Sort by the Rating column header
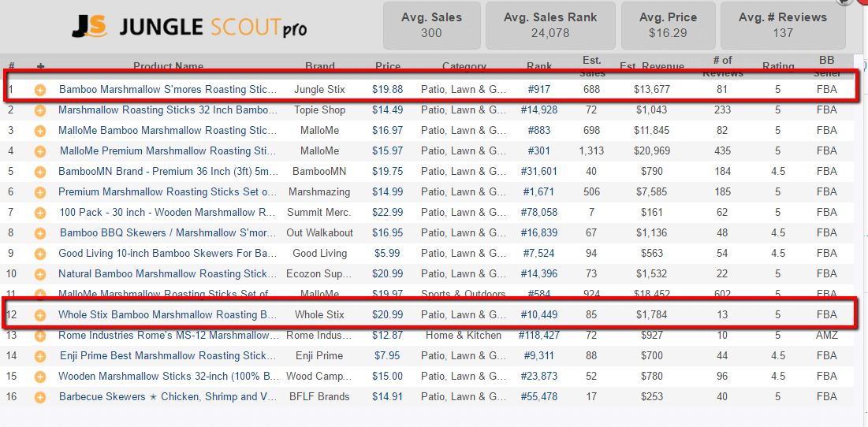 coord(778,66)
